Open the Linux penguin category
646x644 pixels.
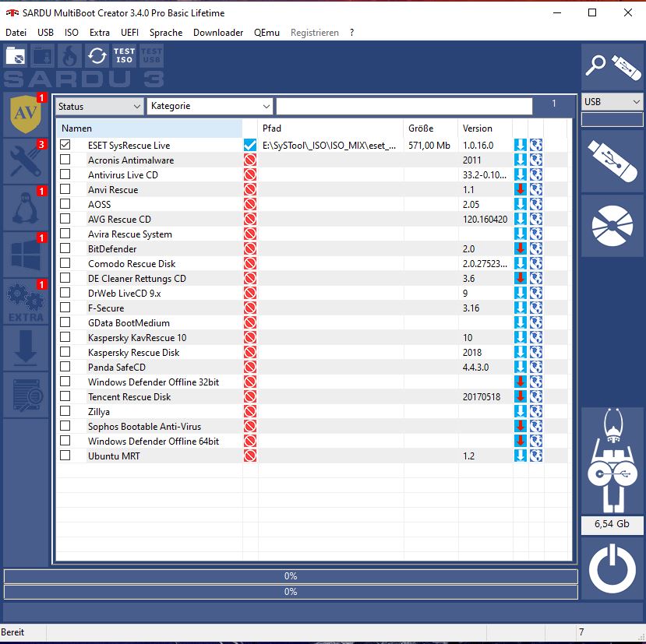coord(26,208)
